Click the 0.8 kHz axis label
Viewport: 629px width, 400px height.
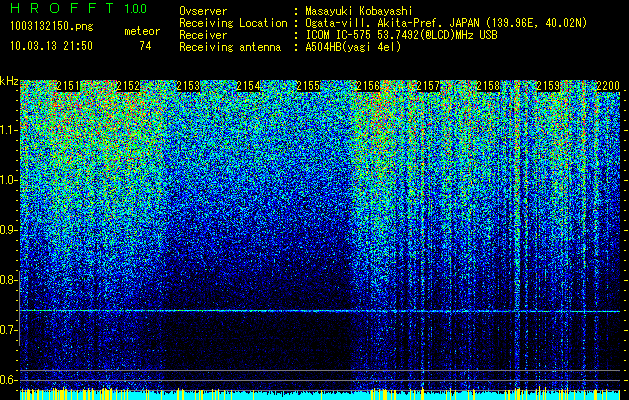[x=8, y=280]
